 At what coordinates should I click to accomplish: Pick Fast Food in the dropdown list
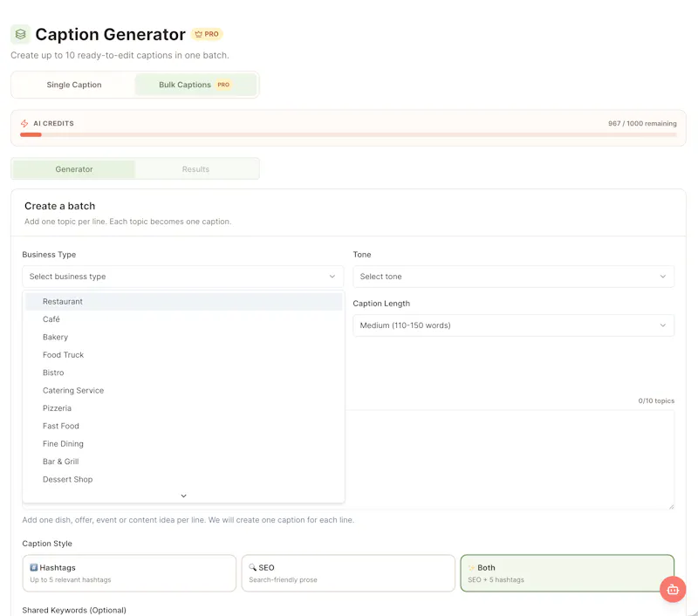183,426
